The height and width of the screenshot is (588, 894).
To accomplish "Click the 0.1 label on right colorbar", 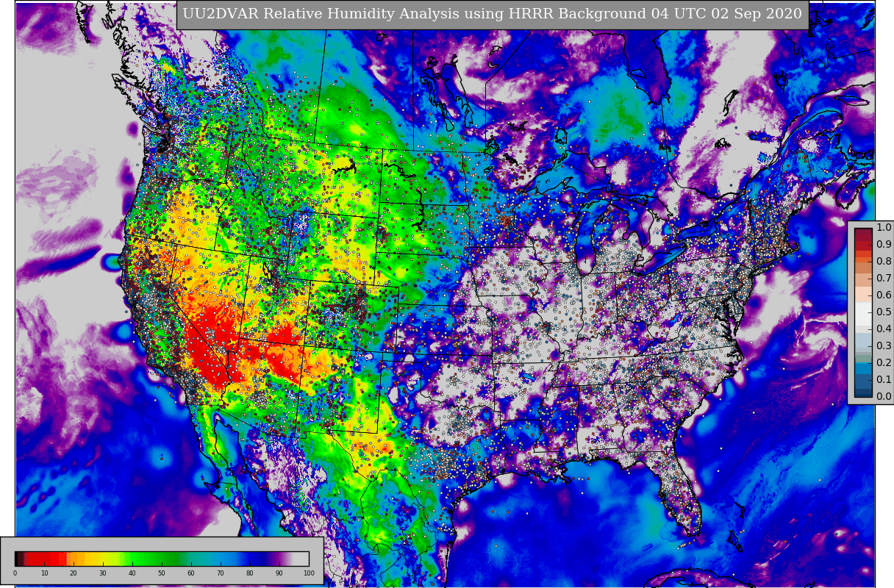I will (884, 380).
